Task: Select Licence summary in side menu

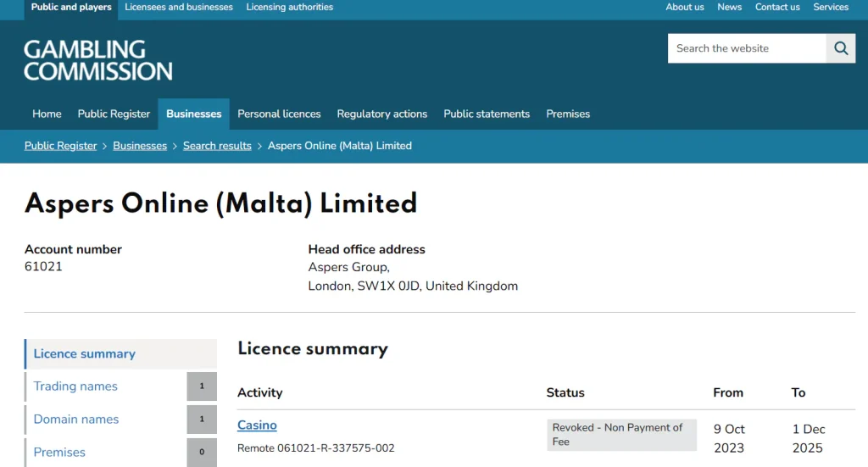Action: point(120,354)
